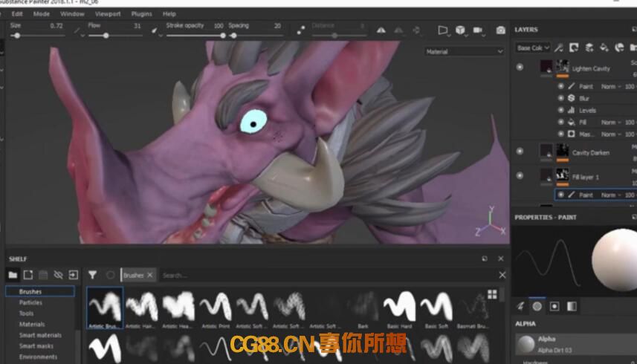Open Norm blend dropdown for first Paint
Viewport: 637px width, 364px height.
(611, 86)
